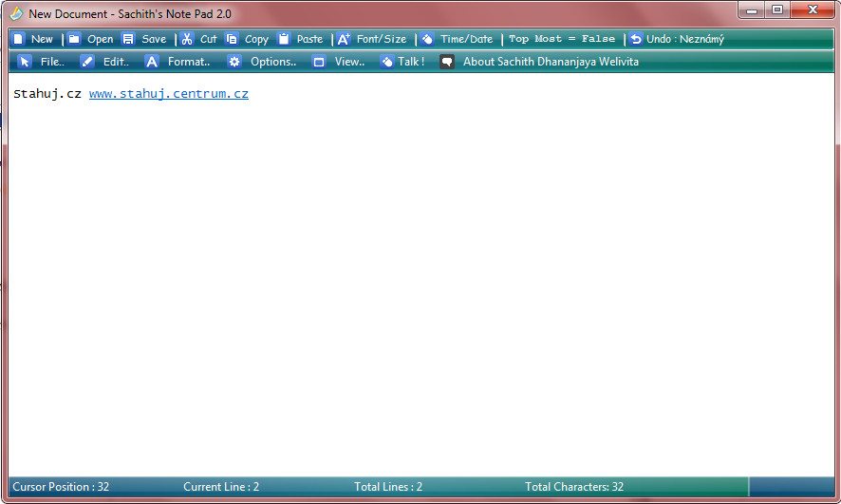The width and height of the screenshot is (841, 504).
Task: Click the Copy pages icon
Action: coord(232,39)
